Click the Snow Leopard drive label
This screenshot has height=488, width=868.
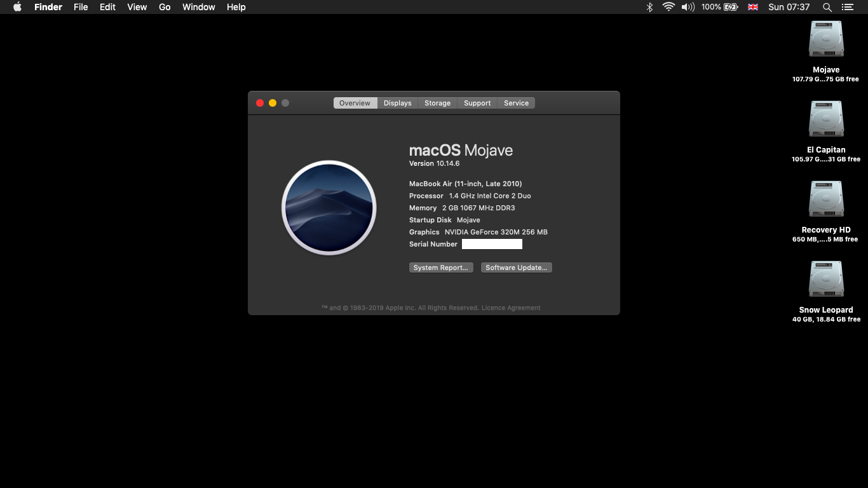(826, 310)
